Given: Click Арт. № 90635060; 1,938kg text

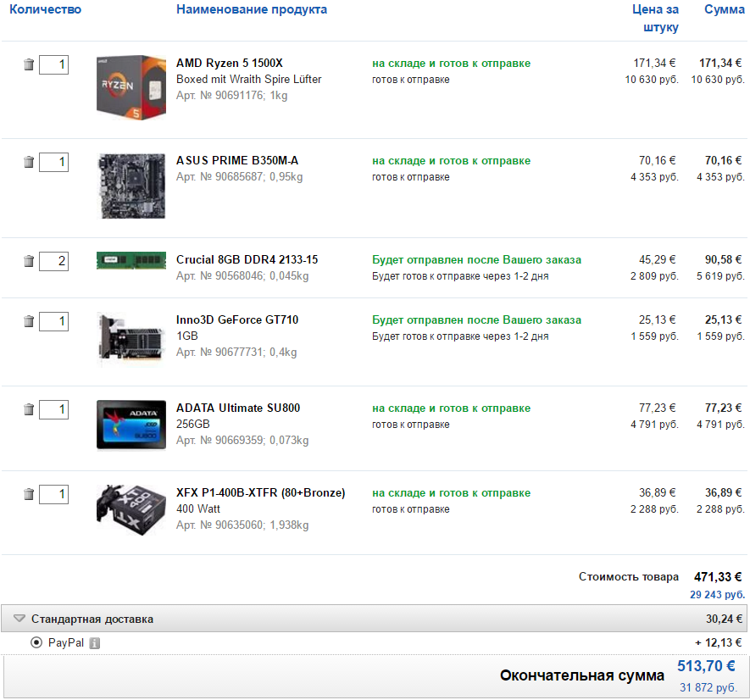Looking at the screenshot, I should pyautogui.click(x=242, y=525).
